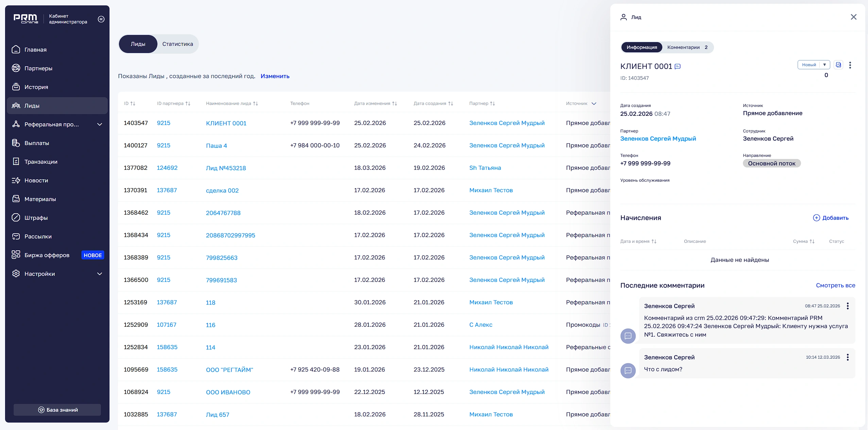Open the three-dot menu on the 'Что с лидом?' comment
868x430 pixels.
click(848, 357)
